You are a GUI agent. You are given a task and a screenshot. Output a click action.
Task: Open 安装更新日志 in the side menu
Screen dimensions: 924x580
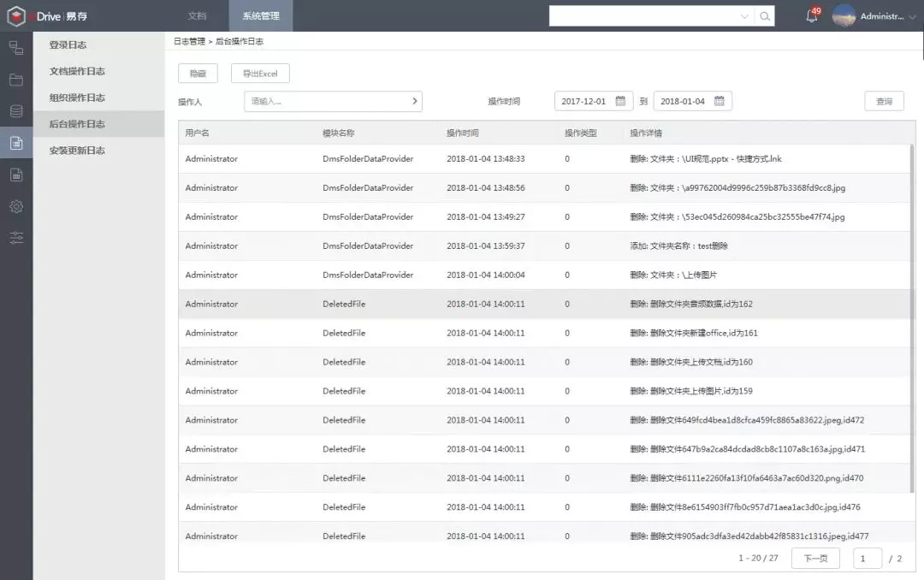point(77,151)
